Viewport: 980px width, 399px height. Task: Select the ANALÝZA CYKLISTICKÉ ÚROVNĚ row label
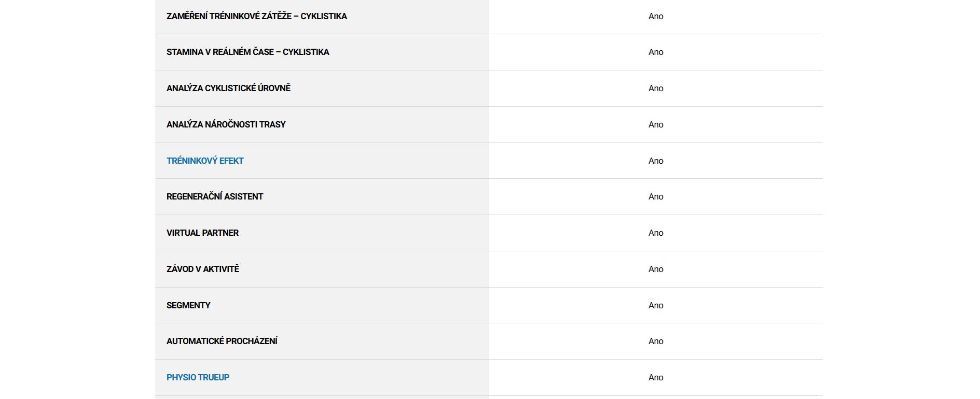pyautogui.click(x=228, y=88)
